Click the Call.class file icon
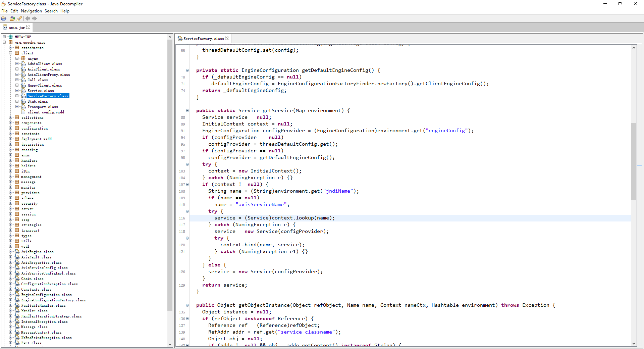644x349 pixels. click(23, 80)
